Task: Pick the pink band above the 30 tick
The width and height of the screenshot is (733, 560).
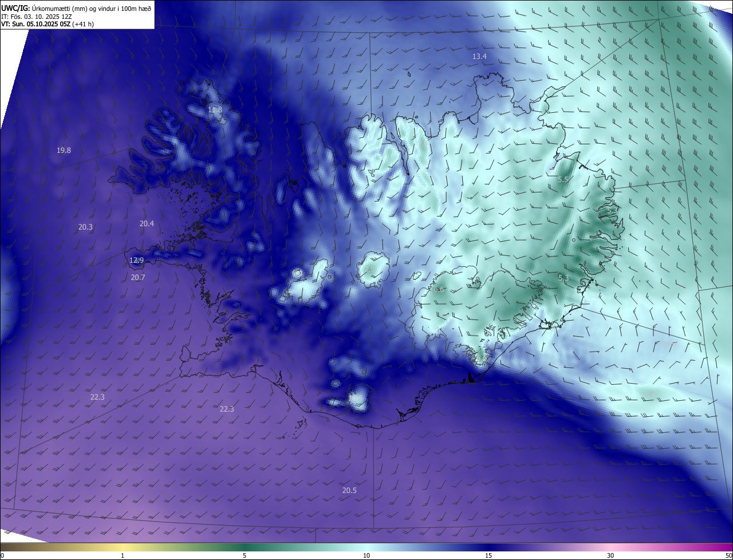Action: pos(610,547)
